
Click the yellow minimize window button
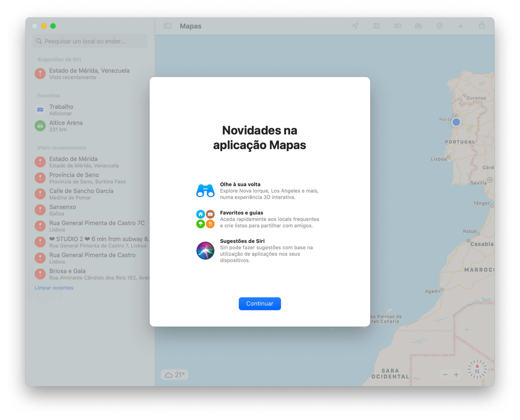point(44,26)
